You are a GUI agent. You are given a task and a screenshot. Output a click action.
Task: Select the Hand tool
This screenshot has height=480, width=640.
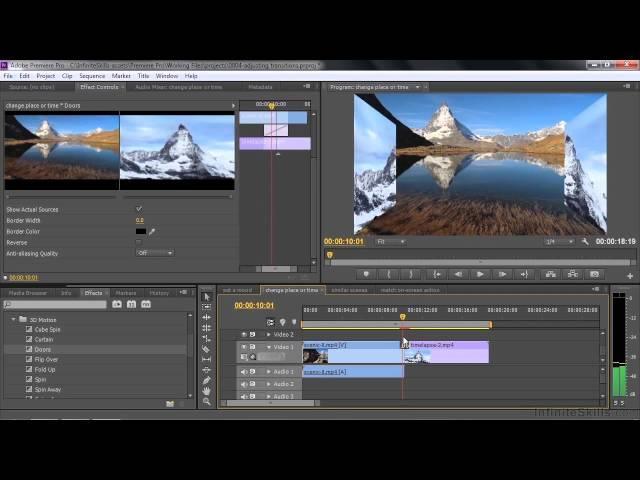tap(207, 391)
